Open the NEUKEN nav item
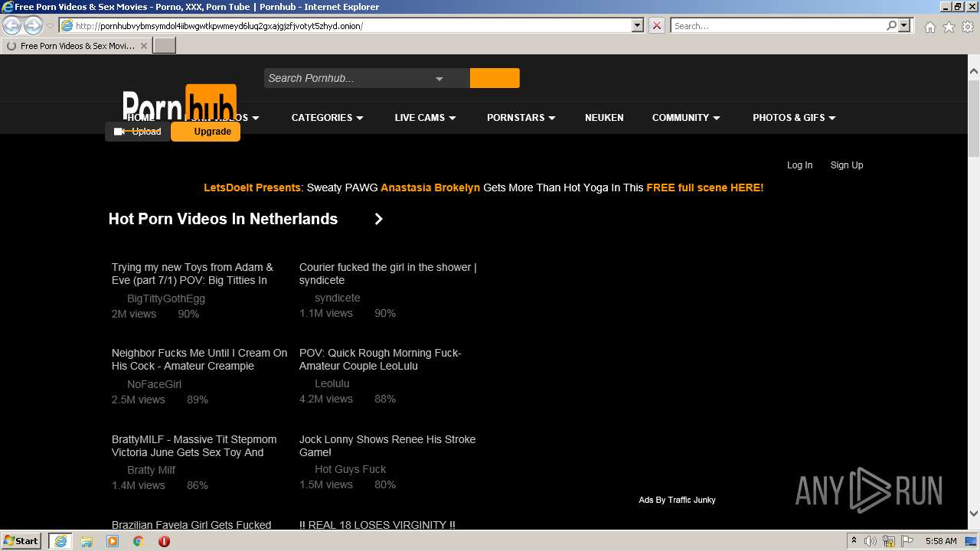Viewport: 980px width, 551px height. (604, 117)
